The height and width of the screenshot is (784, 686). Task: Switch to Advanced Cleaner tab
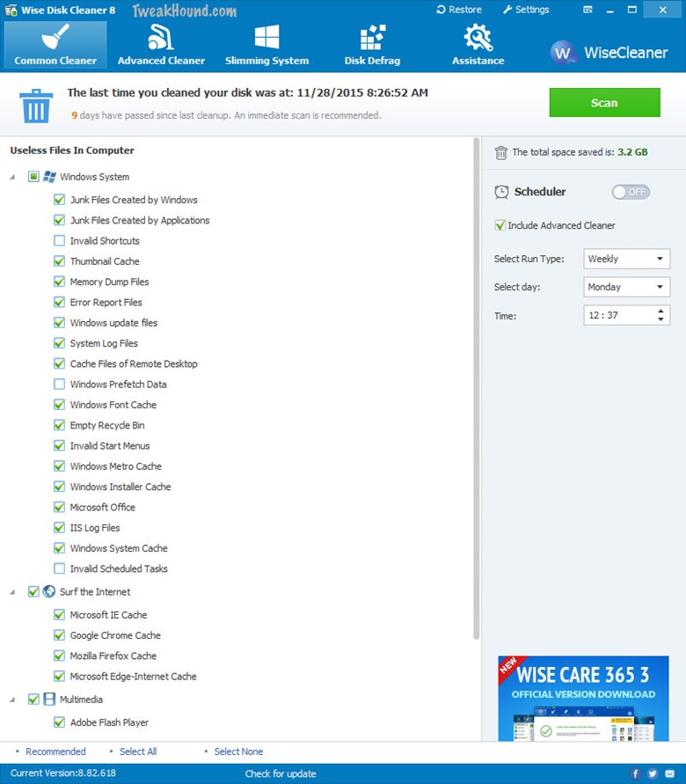pos(161,45)
